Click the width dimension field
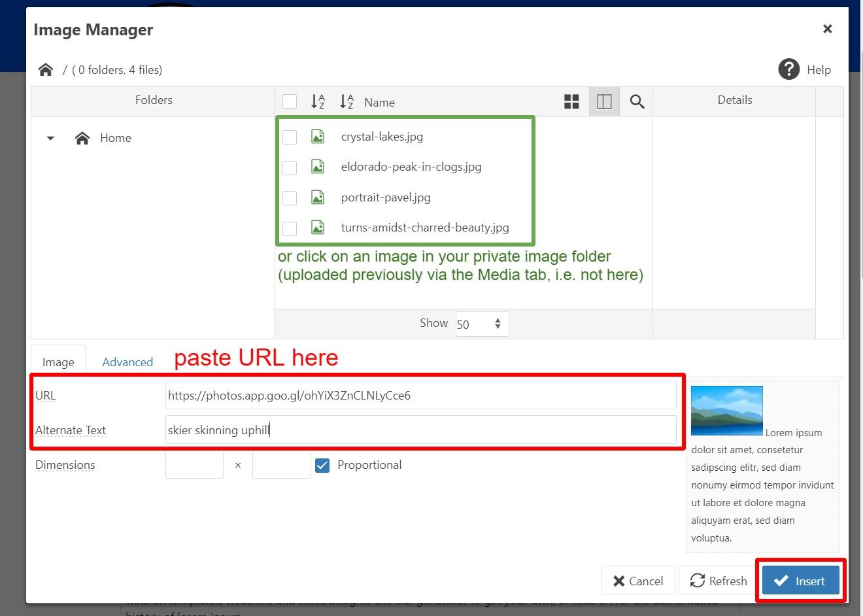The height and width of the screenshot is (616, 863). click(x=194, y=465)
